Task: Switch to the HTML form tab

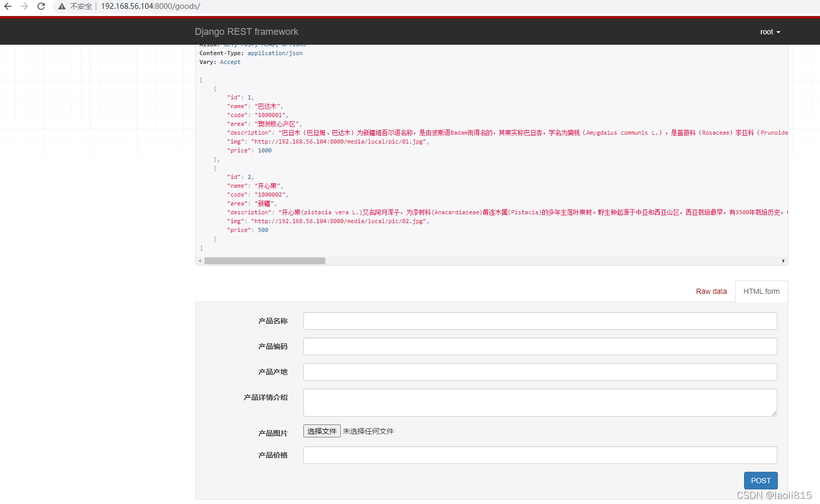Action: tap(761, 291)
